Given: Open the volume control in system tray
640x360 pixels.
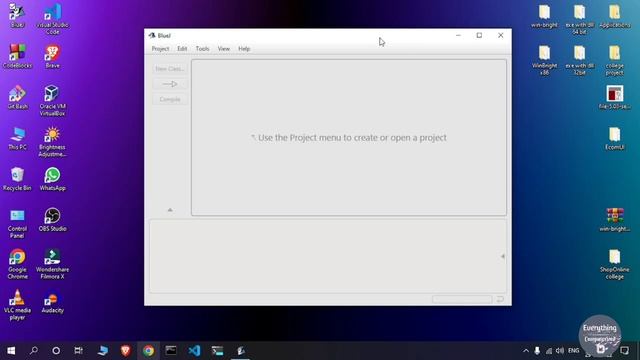Looking at the screenshot, I should [560, 351].
